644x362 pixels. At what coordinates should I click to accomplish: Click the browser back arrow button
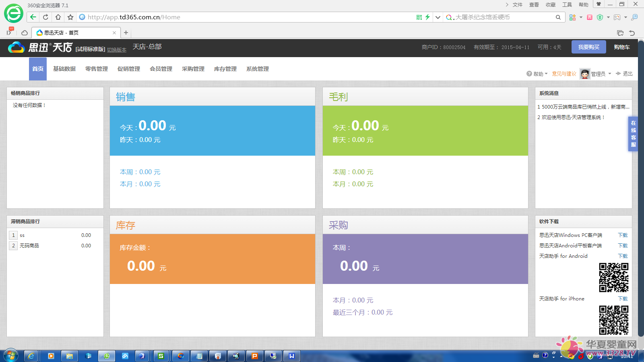coord(33,17)
